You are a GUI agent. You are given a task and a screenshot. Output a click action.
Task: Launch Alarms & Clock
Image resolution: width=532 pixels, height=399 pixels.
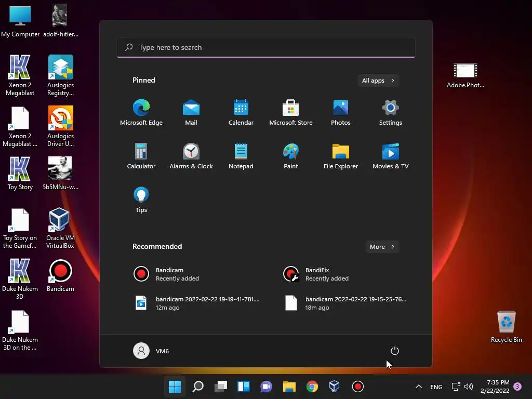pos(191,156)
